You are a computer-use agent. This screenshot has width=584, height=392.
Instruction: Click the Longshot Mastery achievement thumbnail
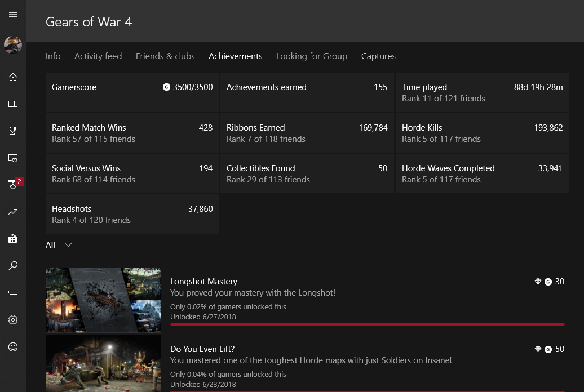point(103,299)
